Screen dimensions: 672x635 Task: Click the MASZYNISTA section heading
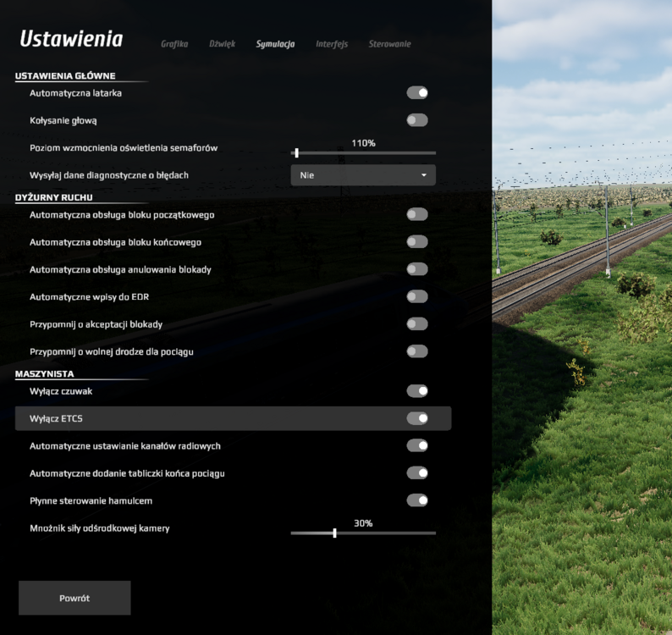(x=44, y=374)
